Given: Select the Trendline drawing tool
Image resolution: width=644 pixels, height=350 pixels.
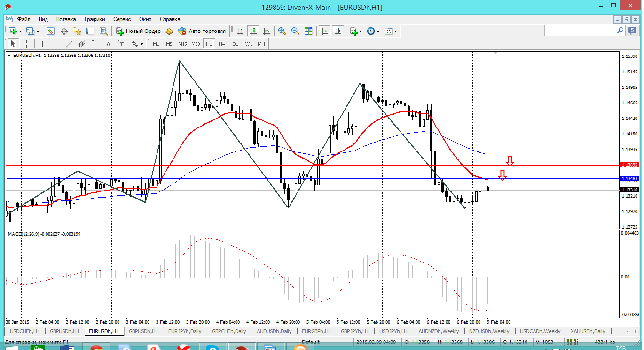Looking at the screenshot, I should 69,44.
